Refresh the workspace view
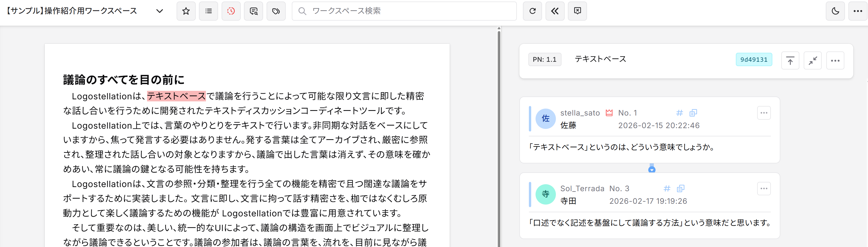Viewport: 868px width, 247px height. (x=532, y=11)
